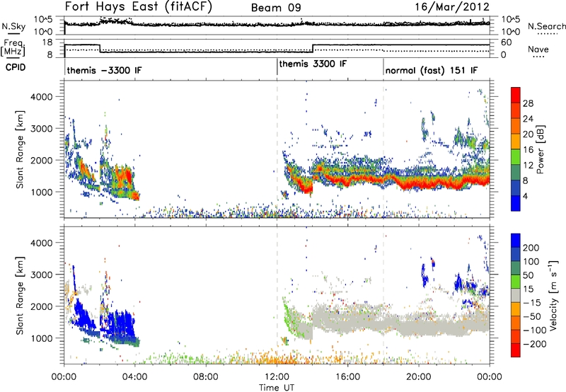Screen dimensions: 566x392
Task: Click the 'Beam 09' label
Action: coord(276,8)
